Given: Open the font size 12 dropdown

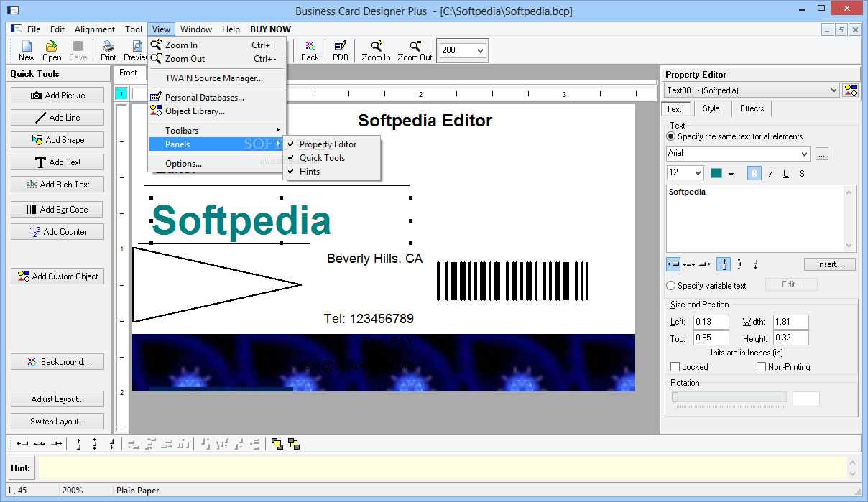Looking at the screenshot, I should pyautogui.click(x=698, y=173).
